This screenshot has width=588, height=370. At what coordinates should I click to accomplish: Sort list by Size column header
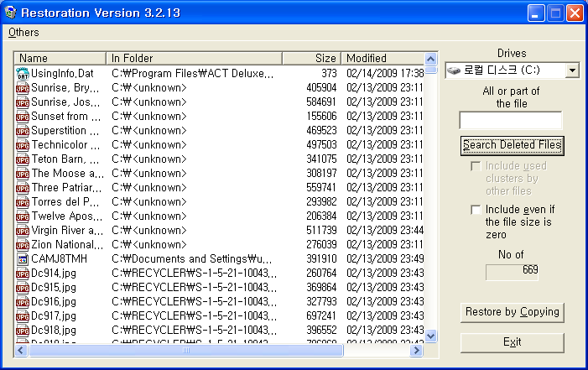(x=312, y=58)
